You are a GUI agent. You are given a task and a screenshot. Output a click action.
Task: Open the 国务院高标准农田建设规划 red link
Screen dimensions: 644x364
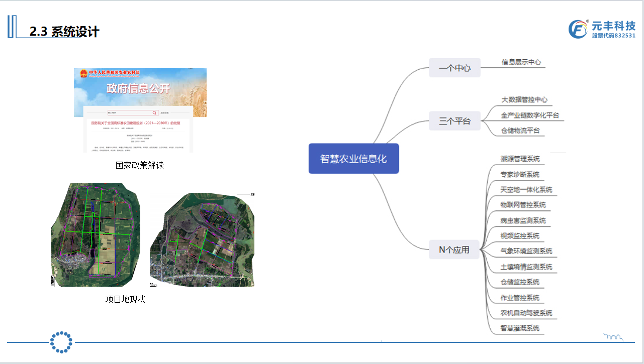(x=135, y=123)
